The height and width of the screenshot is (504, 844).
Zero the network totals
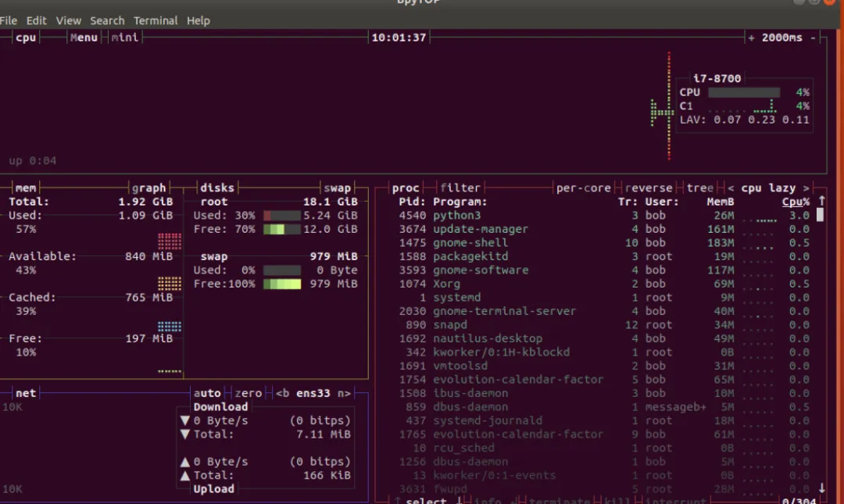pos(249,393)
